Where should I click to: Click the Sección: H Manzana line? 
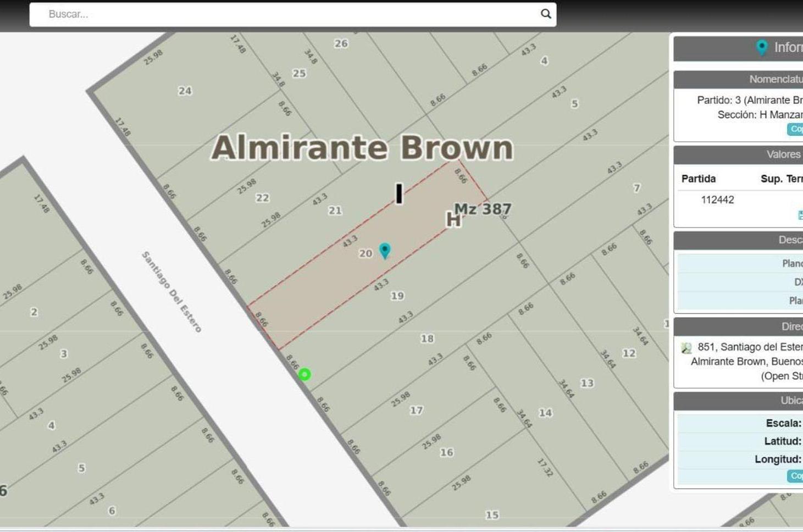point(760,114)
